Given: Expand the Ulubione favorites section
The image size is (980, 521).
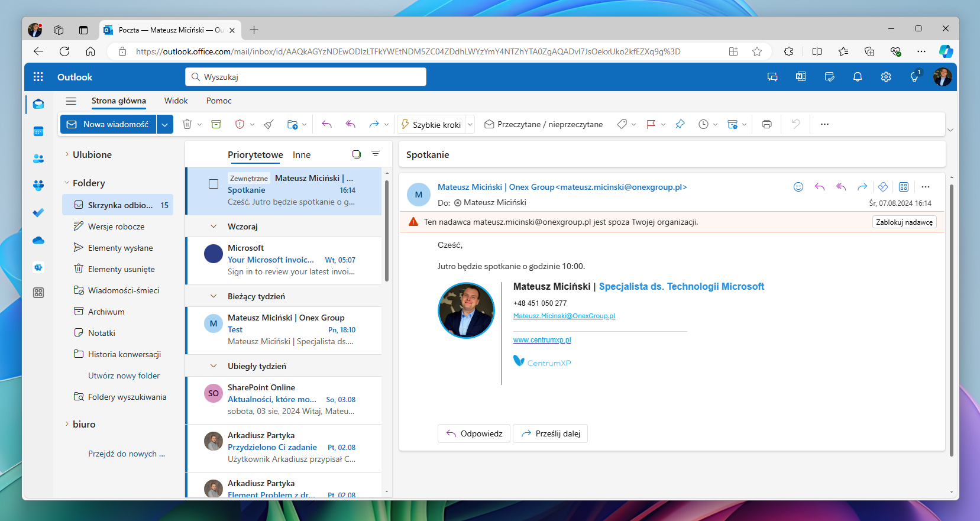Looking at the screenshot, I should click(67, 154).
